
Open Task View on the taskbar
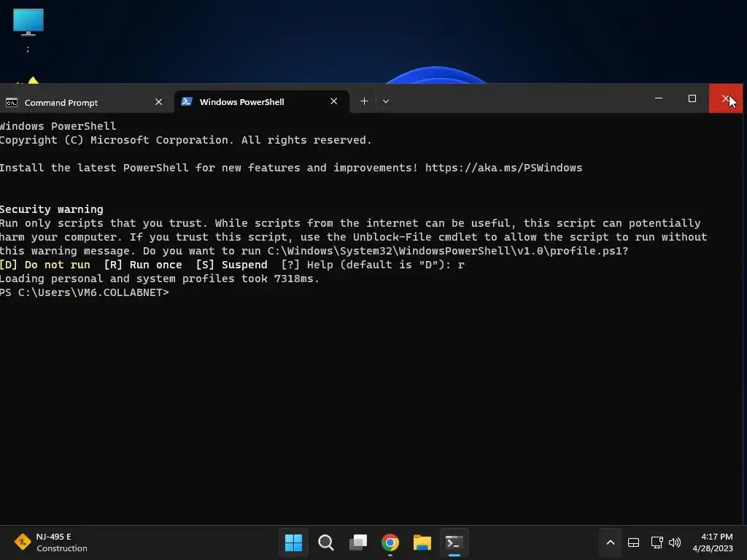point(358,542)
